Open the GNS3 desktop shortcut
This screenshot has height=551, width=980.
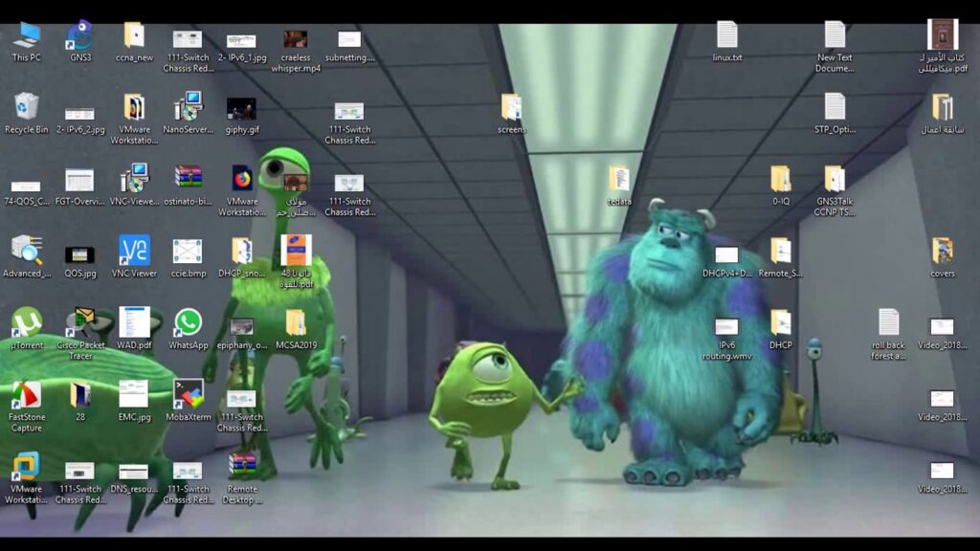click(x=80, y=36)
